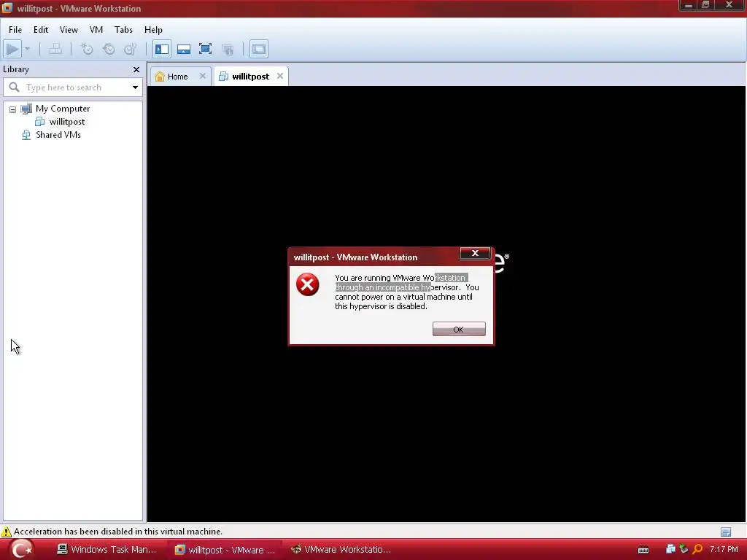The height and width of the screenshot is (560, 747).
Task: Click the orange magnifier tray icon
Action: [x=697, y=549]
